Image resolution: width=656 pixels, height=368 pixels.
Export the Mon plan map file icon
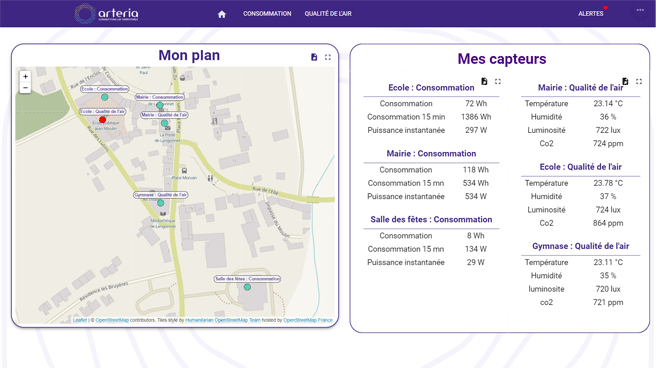point(314,57)
